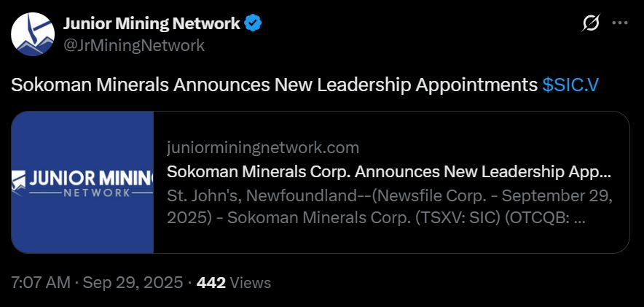Open the Junior Mining Network display name
The width and height of the screenshot is (644, 307).
(x=152, y=24)
